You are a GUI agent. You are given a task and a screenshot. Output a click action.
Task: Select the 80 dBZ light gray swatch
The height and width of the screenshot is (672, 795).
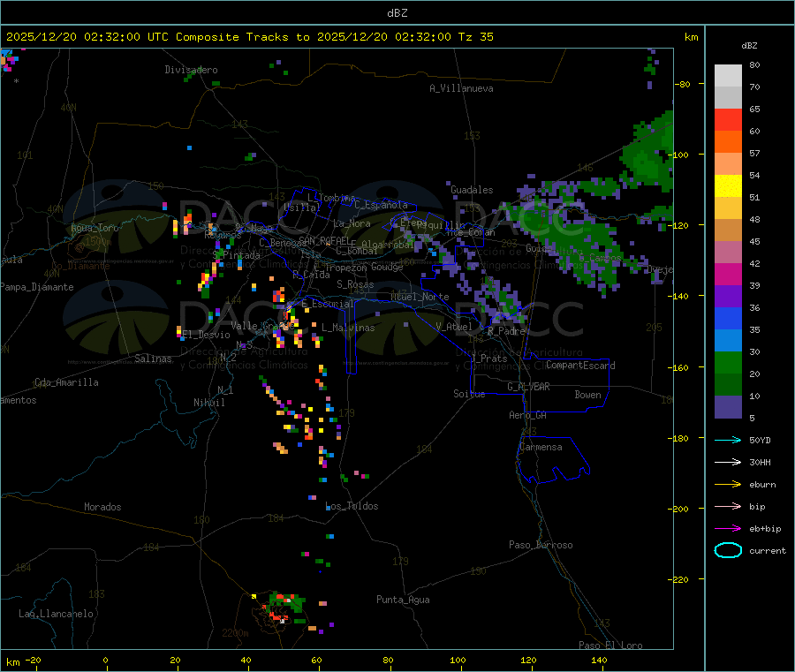click(728, 76)
